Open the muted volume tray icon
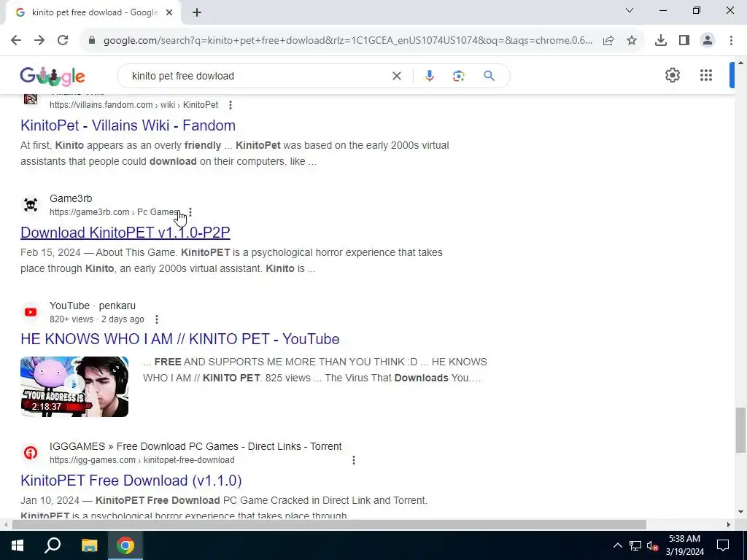Image resolution: width=747 pixels, height=560 pixels. click(653, 545)
